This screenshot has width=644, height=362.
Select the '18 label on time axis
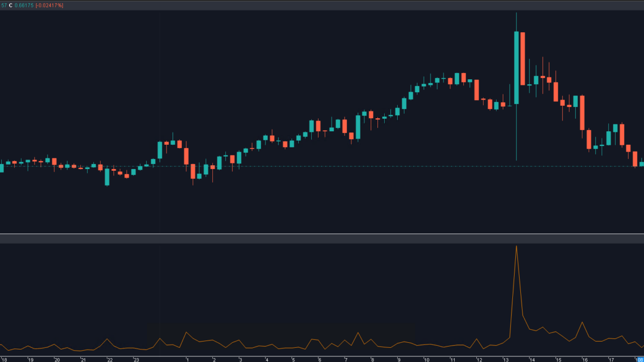(x=5, y=359)
